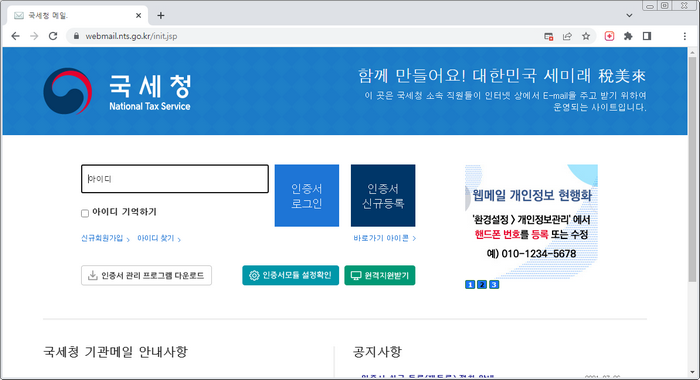Image resolution: width=700 pixels, height=380 pixels.
Task: Click the 인증서모듈 설정확인 button
Action: tap(291, 276)
